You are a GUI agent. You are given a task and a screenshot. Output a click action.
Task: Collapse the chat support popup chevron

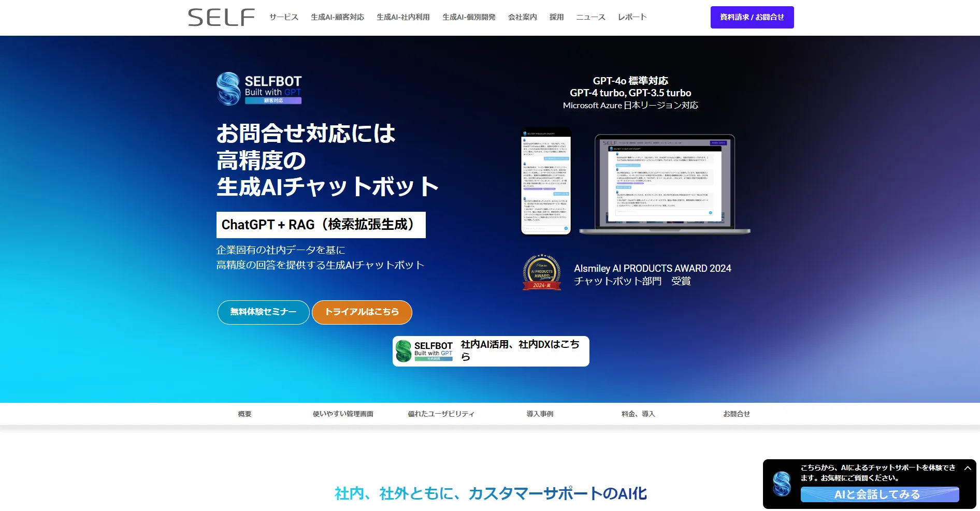tap(967, 468)
